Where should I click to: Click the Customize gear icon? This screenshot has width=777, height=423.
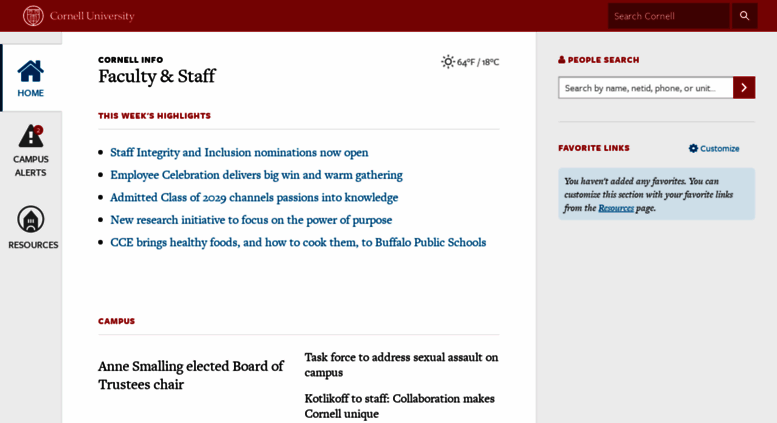(x=693, y=148)
